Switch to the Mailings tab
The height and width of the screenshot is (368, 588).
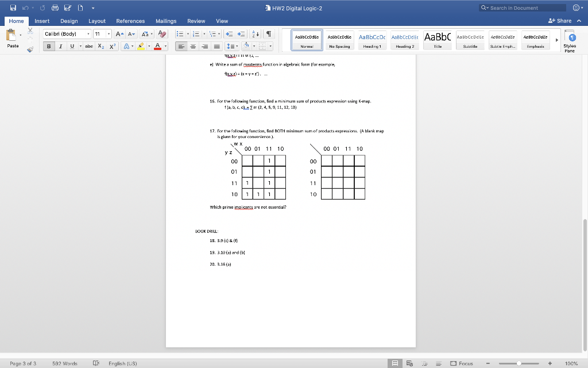pyautogui.click(x=166, y=20)
